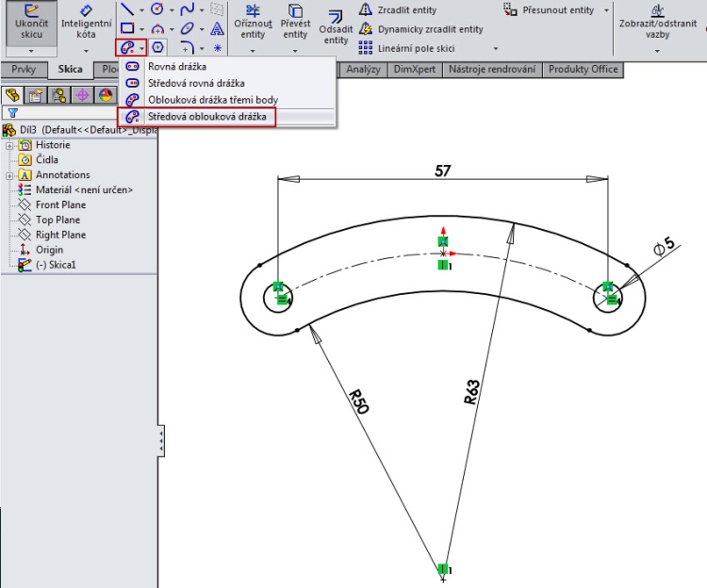Select the Ellipse sketch tool
Viewport: 707px width, 588px height.
188,29
